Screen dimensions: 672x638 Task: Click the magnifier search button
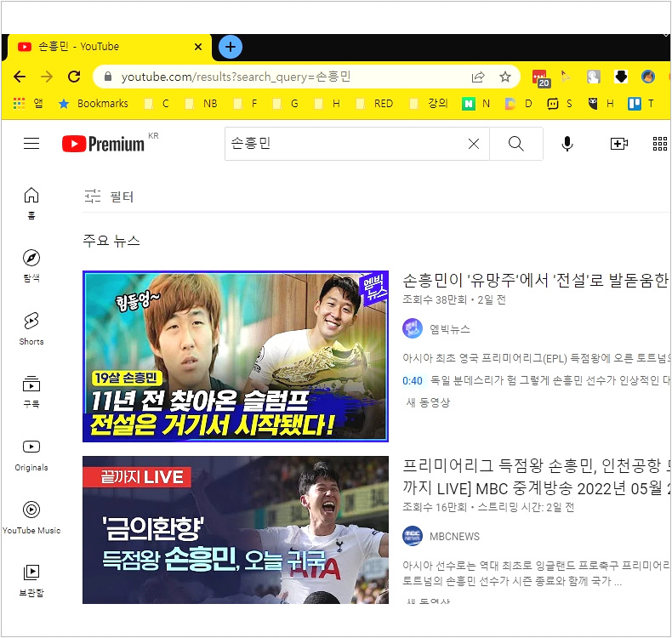tap(516, 144)
